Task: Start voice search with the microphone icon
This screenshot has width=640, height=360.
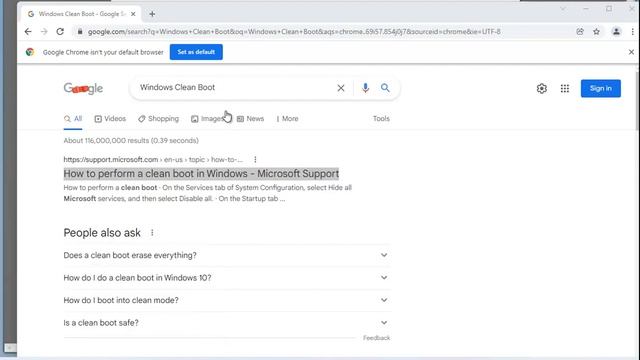Action: (365, 88)
